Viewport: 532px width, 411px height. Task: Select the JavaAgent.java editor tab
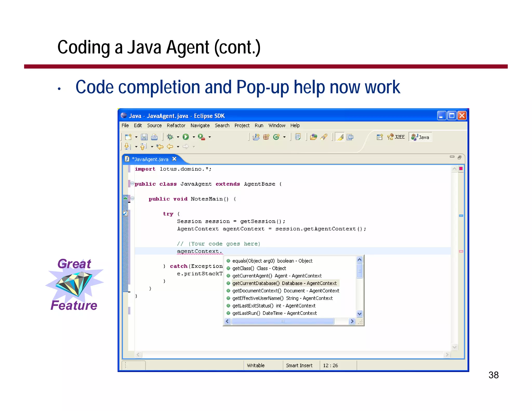tap(150, 159)
